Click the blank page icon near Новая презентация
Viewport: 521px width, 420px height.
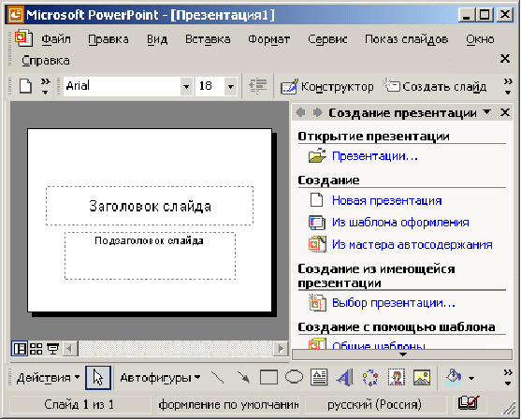316,200
